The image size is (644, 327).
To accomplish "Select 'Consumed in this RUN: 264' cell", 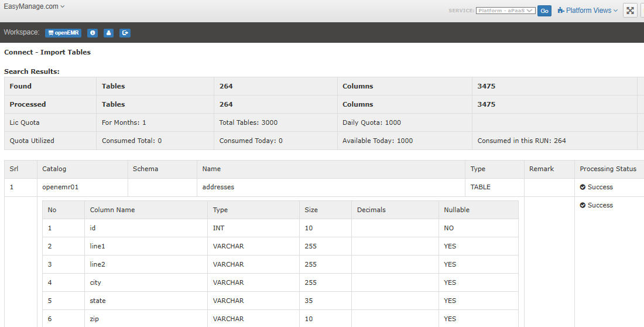I will 554,141.
